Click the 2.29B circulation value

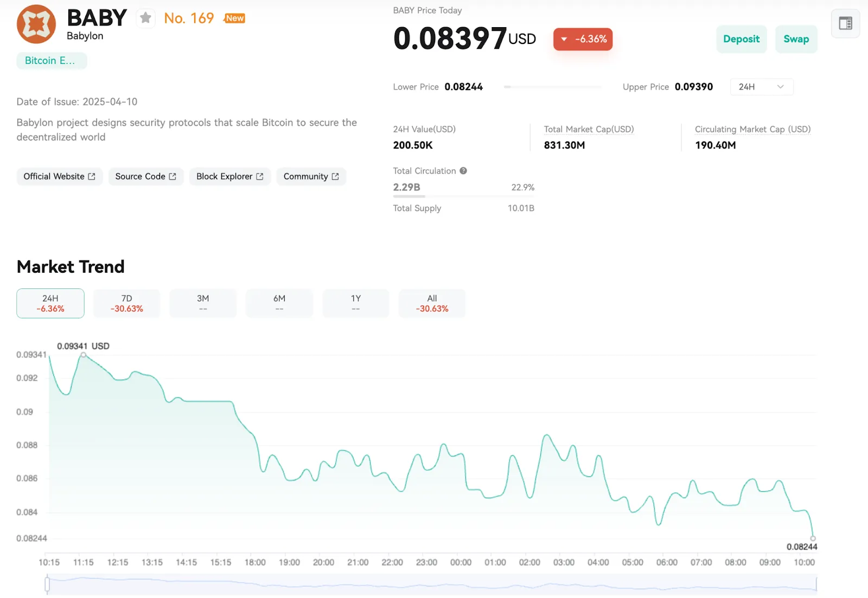click(406, 187)
